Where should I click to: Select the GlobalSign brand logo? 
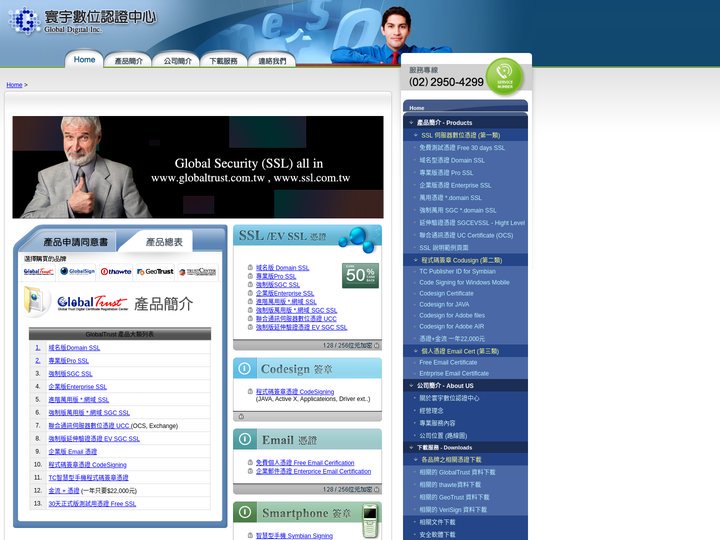coord(78,271)
